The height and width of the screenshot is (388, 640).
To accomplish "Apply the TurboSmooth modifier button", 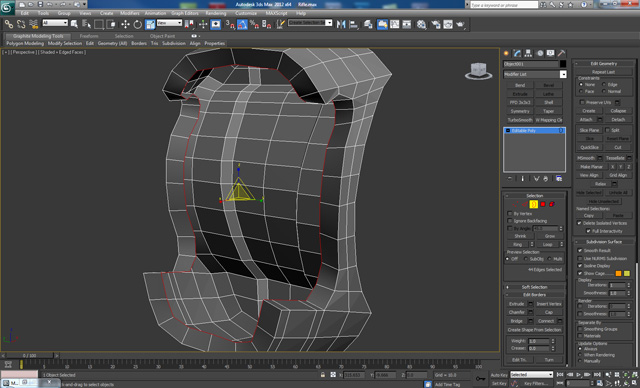I will pos(520,120).
